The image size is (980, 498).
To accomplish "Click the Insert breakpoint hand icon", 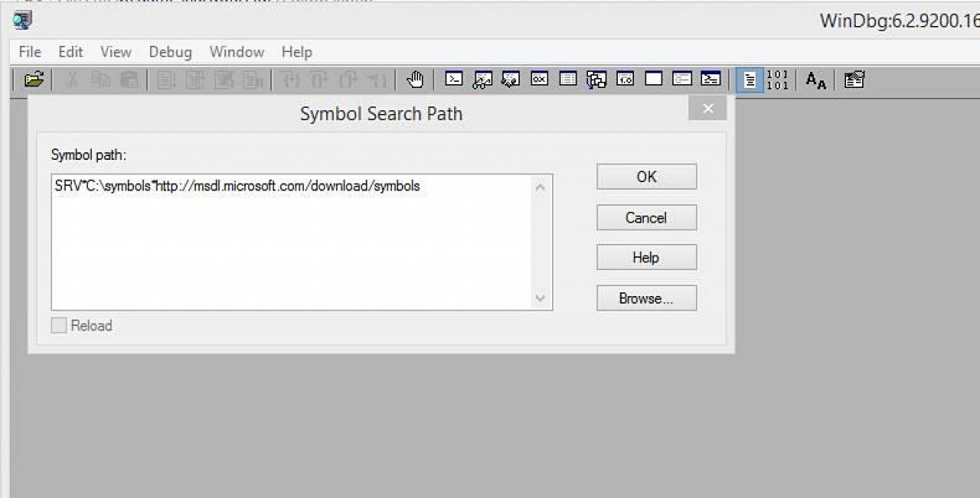I will click(415, 80).
